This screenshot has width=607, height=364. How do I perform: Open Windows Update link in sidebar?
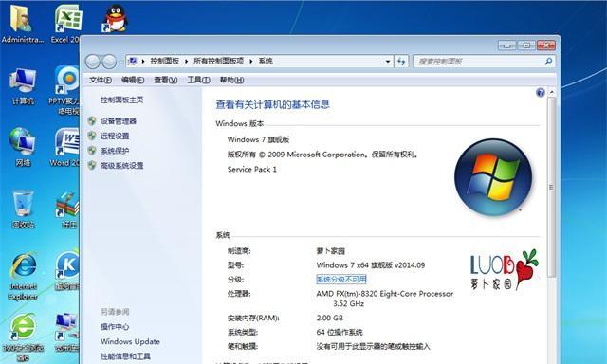coord(130,341)
